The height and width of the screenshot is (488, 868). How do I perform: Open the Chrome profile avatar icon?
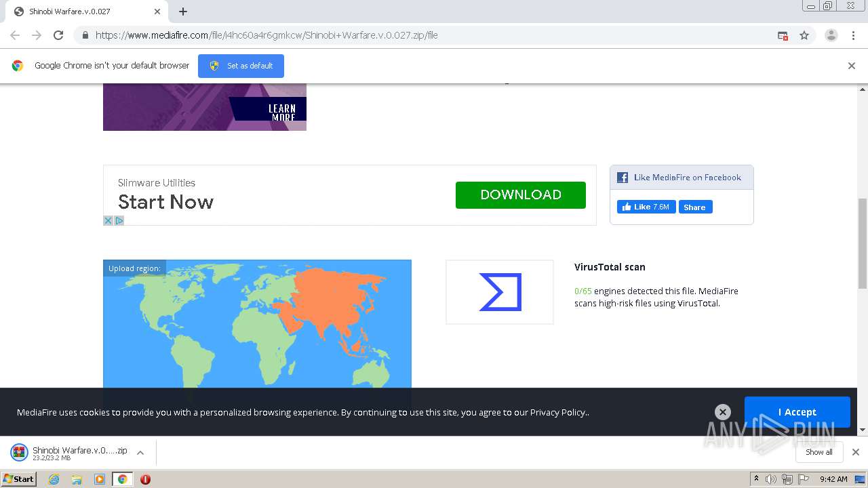[831, 35]
